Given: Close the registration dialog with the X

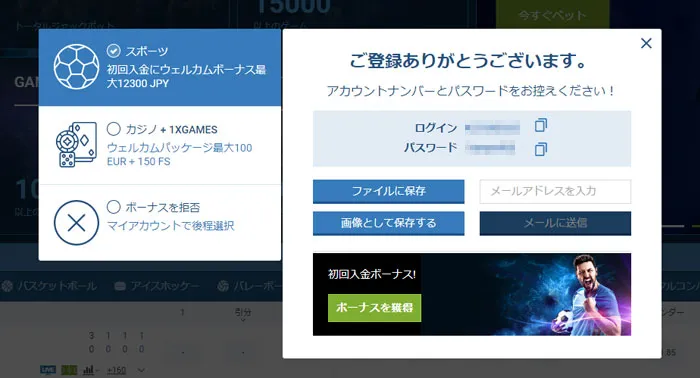Looking at the screenshot, I should pyautogui.click(x=646, y=43).
